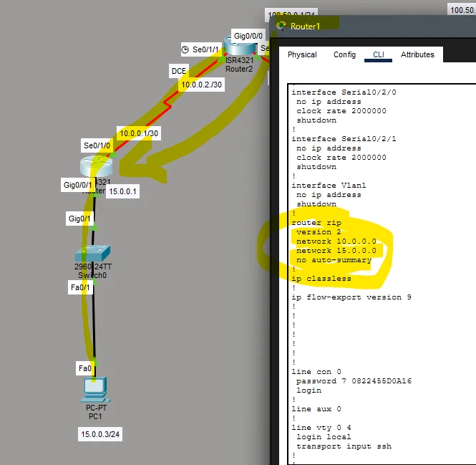This screenshot has width=476, height=465.
Task: Click the 10.0.0.2./30 address label
Action: click(x=202, y=85)
